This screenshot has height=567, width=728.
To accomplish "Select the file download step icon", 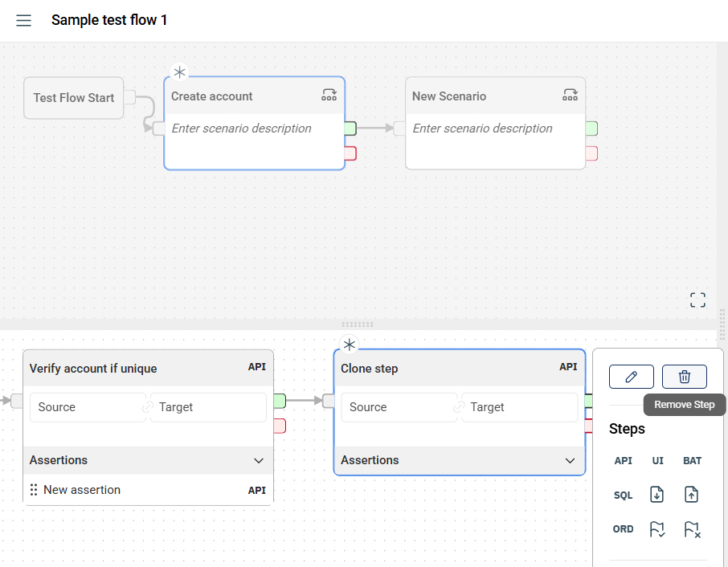I will (656, 495).
